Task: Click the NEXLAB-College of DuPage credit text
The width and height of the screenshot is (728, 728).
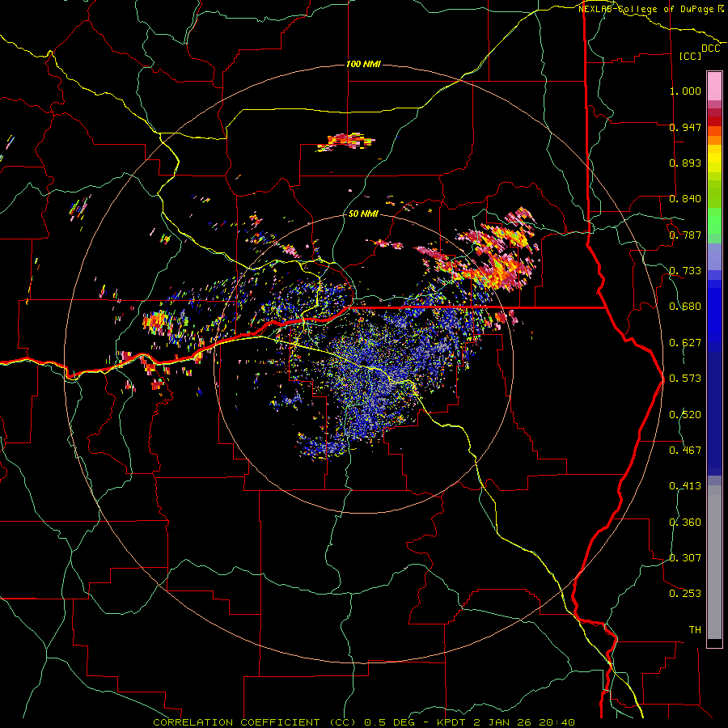Action: [x=645, y=9]
